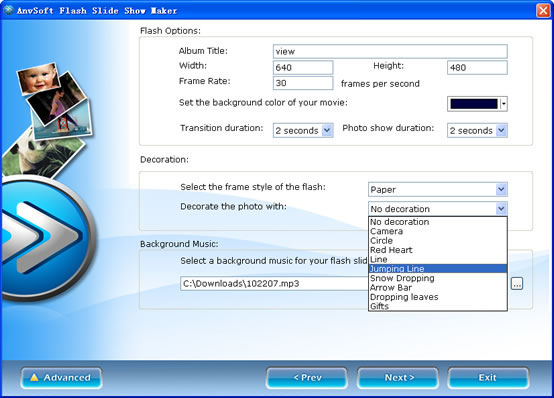The image size is (554, 398).
Task: Click the Width field showing 640
Action: (x=303, y=67)
